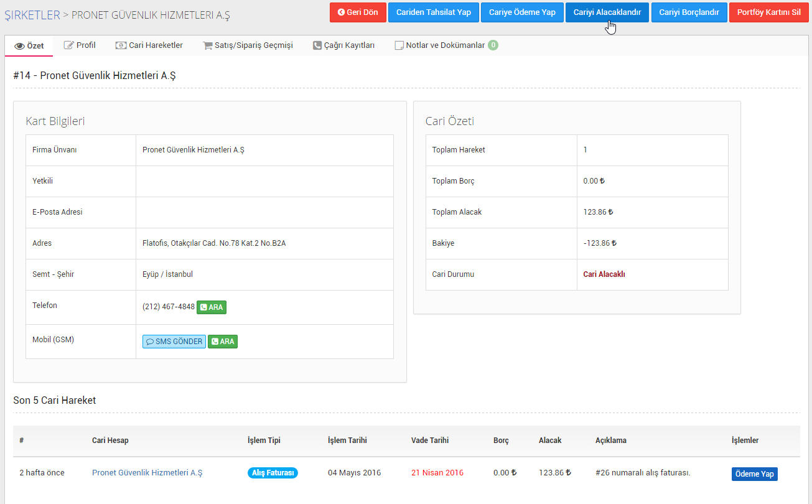Click the Son 5 Cari Hareket heading
Screen dimensions: 812x504
click(x=55, y=400)
